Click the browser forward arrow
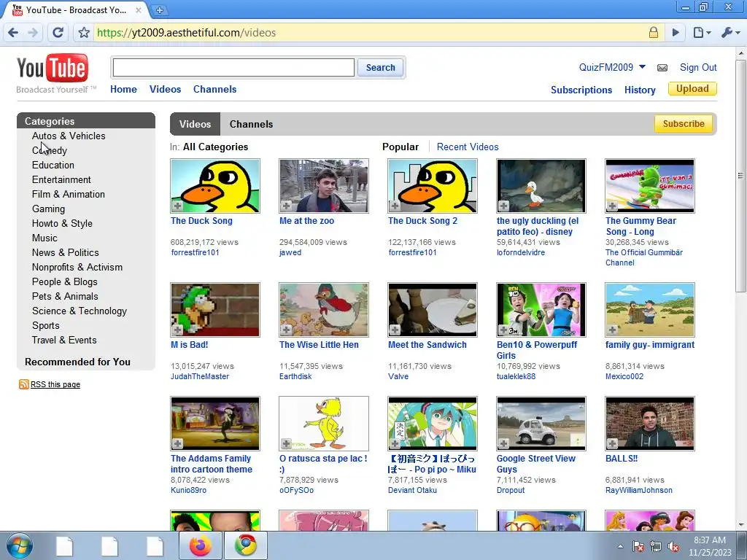 33,32
